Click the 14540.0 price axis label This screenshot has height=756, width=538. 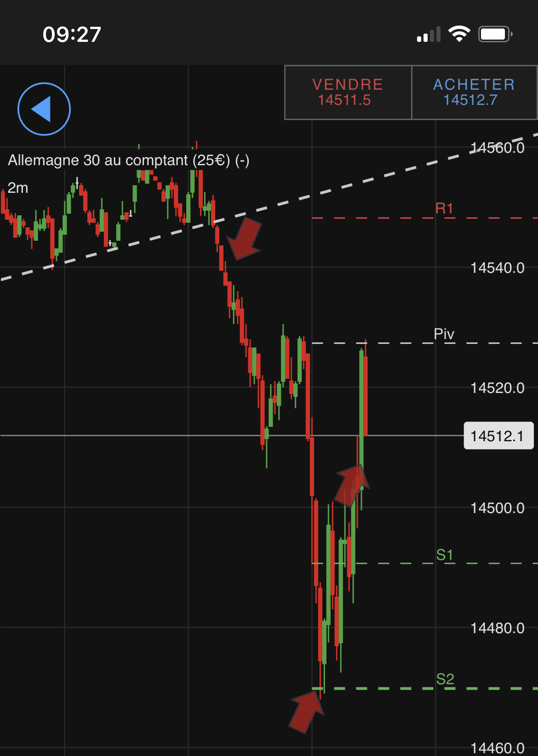[497, 268]
